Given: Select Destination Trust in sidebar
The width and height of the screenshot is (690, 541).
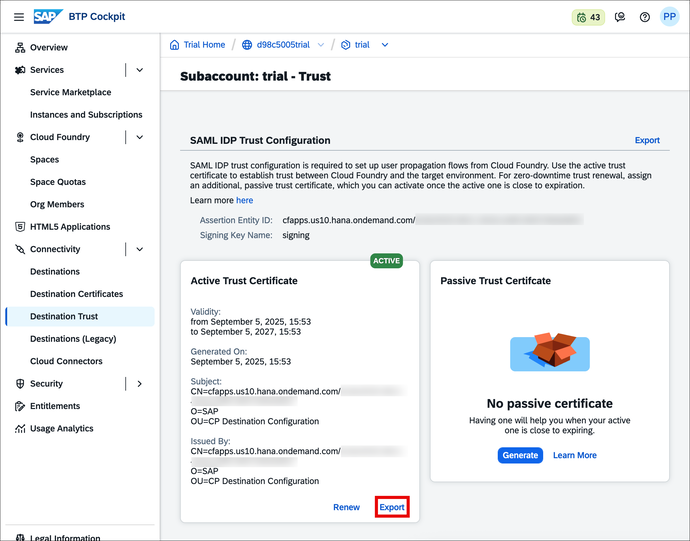Looking at the screenshot, I should point(80,317).
